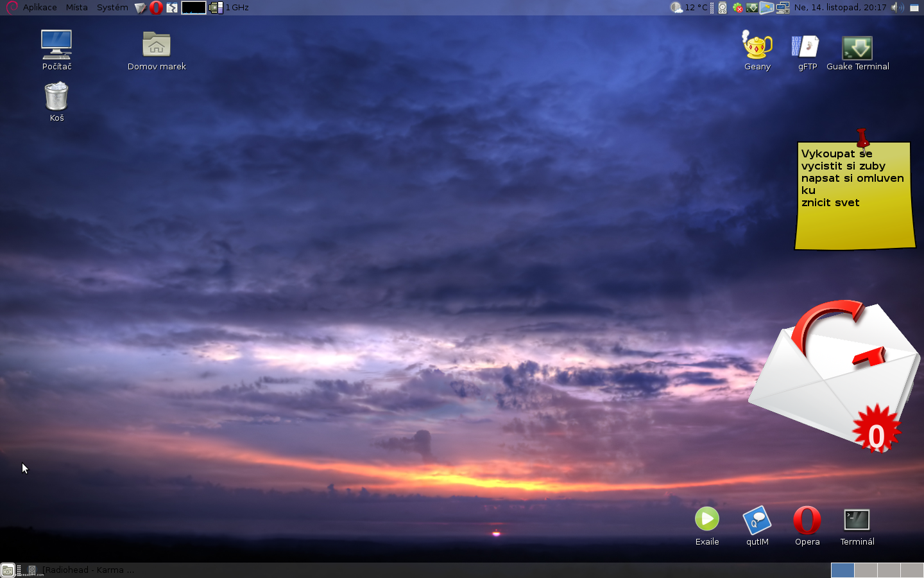The image size is (924, 578).
Task: Launch Geany from the desktop
Action: click(x=757, y=48)
